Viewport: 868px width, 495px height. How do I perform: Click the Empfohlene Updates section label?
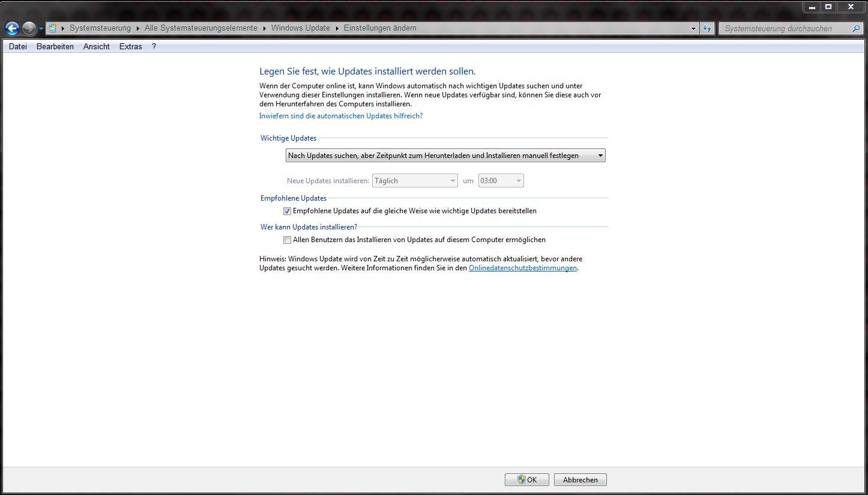click(x=294, y=198)
